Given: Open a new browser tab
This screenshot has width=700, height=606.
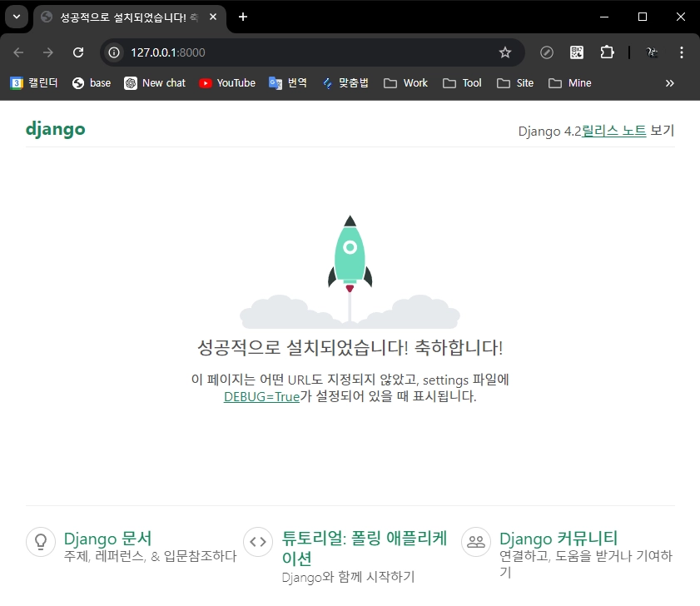Looking at the screenshot, I should [x=243, y=17].
